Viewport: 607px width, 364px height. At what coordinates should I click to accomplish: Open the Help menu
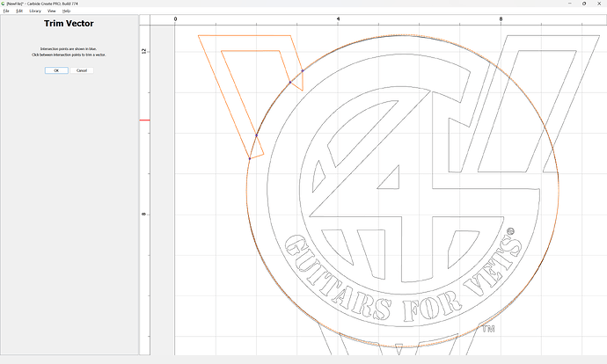[x=66, y=11]
